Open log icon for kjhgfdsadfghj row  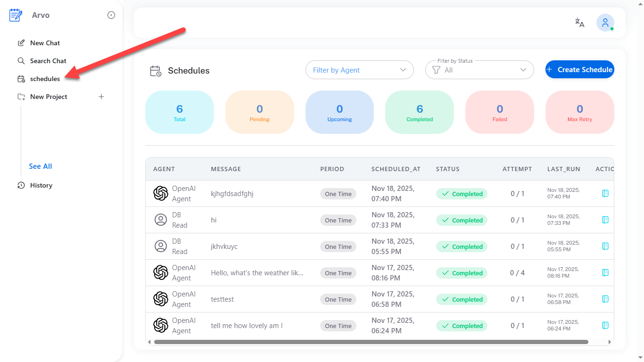coord(605,194)
